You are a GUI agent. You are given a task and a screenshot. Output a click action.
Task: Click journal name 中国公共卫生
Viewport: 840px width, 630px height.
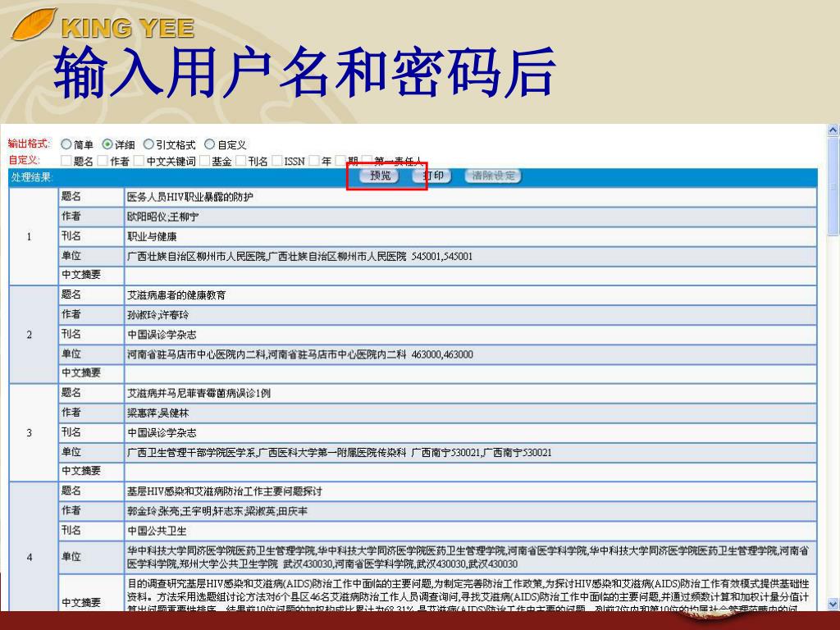point(157,531)
